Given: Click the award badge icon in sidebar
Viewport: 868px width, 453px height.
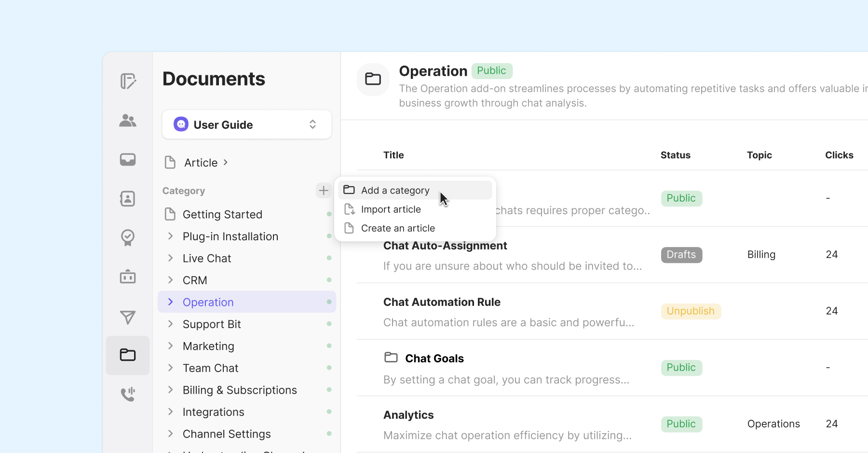Looking at the screenshot, I should (x=128, y=237).
